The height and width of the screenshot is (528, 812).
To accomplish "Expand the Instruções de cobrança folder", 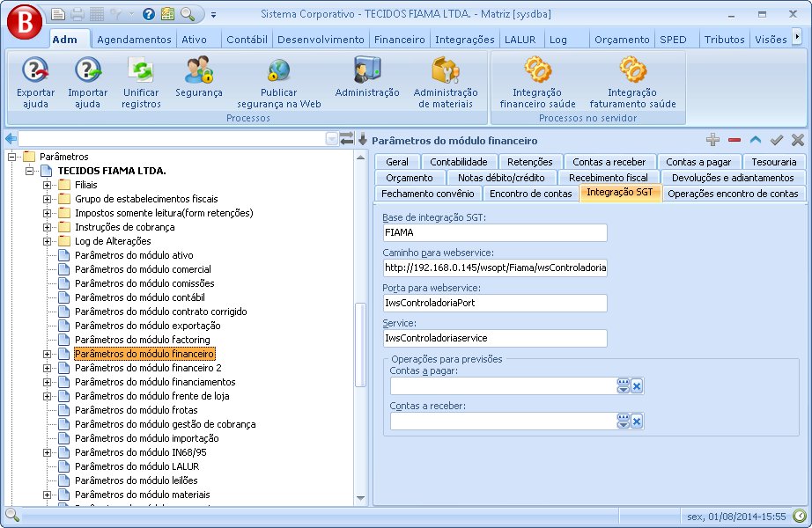I will pyautogui.click(x=47, y=227).
